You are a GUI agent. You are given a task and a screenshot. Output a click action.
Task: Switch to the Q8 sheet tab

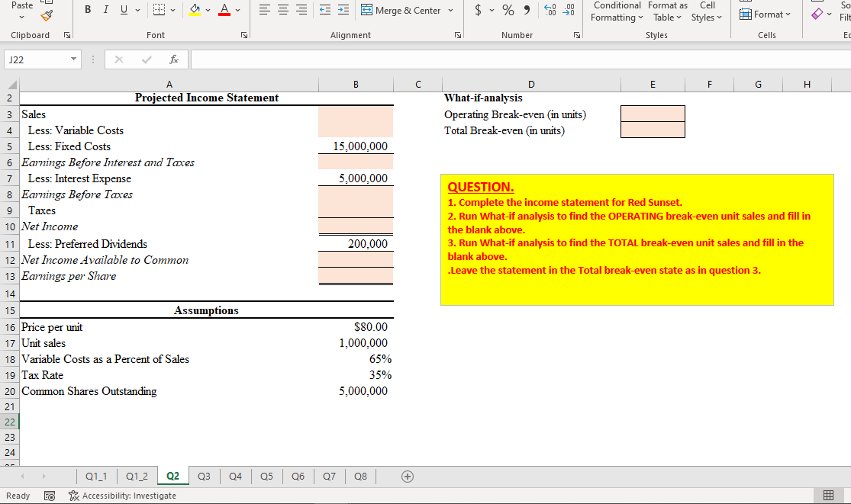point(360,476)
